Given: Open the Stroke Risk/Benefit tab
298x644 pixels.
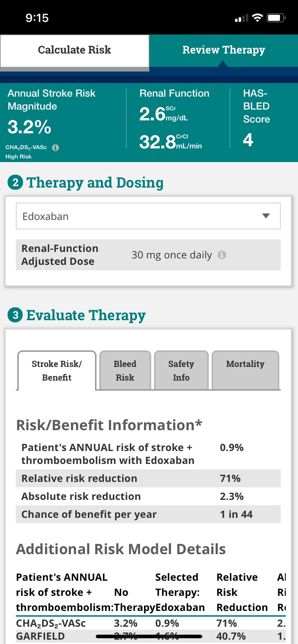Looking at the screenshot, I should tap(57, 371).
